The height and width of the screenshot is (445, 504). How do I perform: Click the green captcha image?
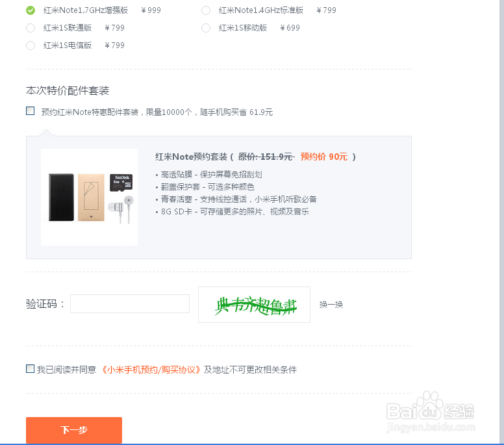[254, 305]
